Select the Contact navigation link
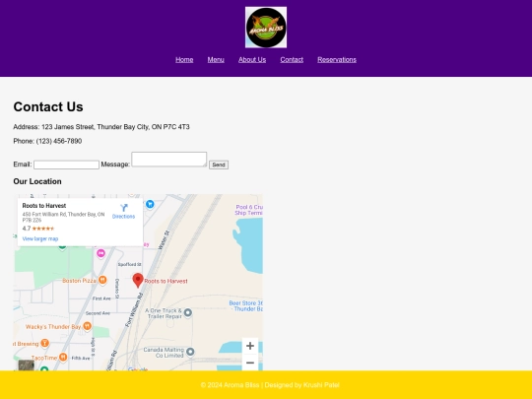532x399 pixels. tap(292, 60)
